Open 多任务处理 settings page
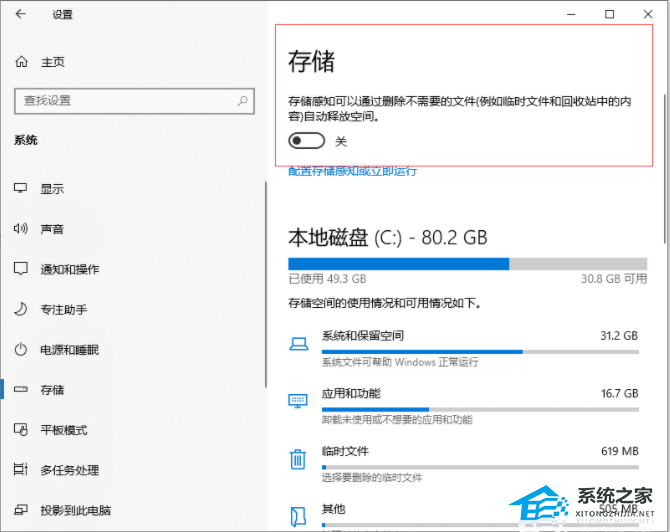670x532 pixels. (69, 470)
